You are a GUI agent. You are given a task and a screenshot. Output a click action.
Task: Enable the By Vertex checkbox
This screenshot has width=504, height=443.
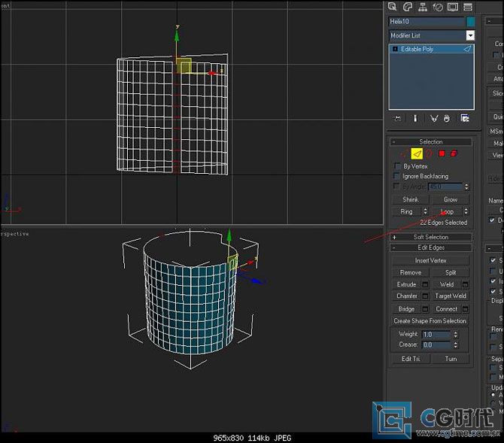click(397, 166)
